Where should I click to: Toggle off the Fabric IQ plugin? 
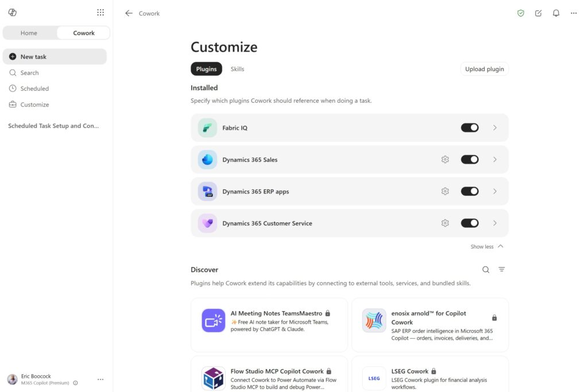[x=470, y=128]
